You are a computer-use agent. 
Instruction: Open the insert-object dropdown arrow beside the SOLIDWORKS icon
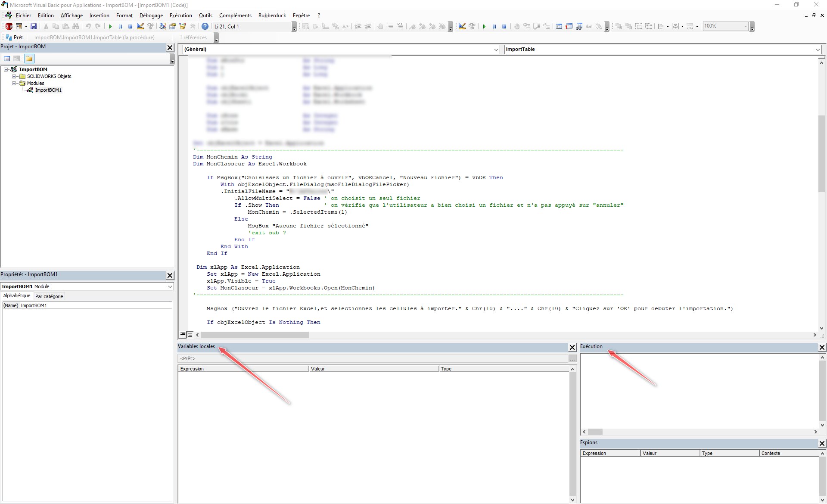tap(26, 26)
